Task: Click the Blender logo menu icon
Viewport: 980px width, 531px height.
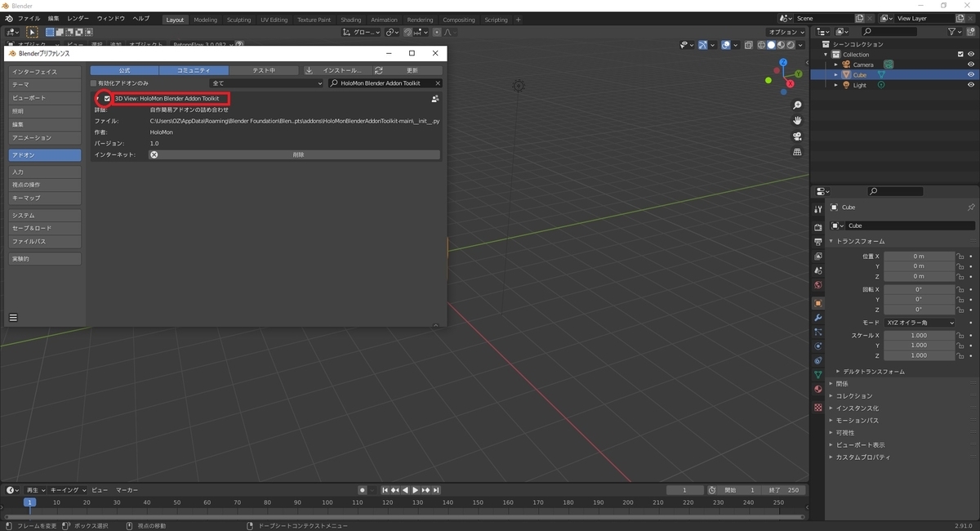Action: pyautogui.click(x=8, y=18)
